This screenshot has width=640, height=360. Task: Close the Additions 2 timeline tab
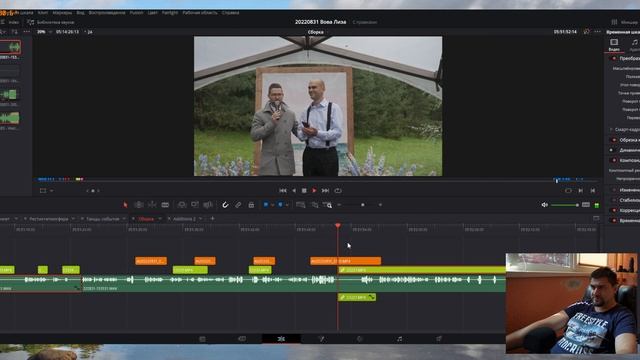(x=169, y=219)
